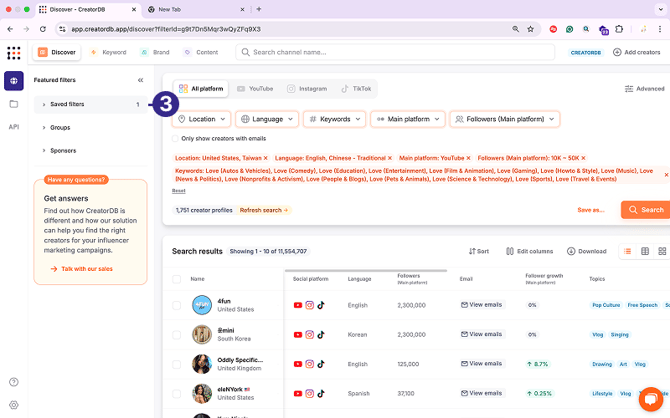This screenshot has height=418, width=670.
Task: Open Advanced filter options
Action: pyautogui.click(x=644, y=89)
